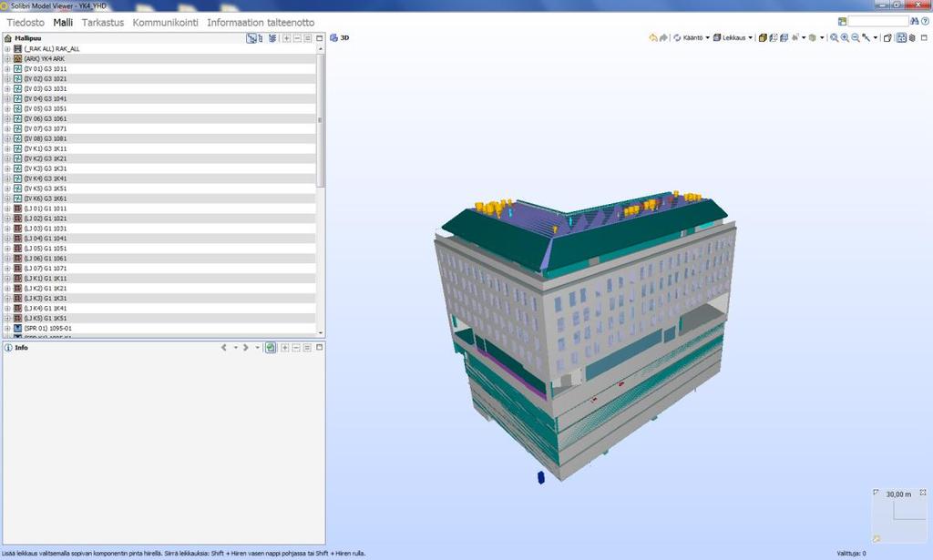Switch to the Malli tab
This screenshot has height=560, width=933.
63,23
